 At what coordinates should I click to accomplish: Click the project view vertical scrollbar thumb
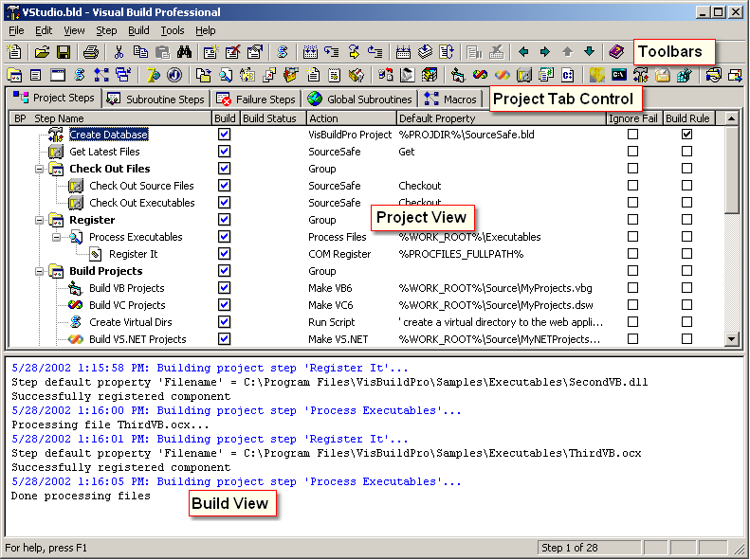[x=731, y=170]
